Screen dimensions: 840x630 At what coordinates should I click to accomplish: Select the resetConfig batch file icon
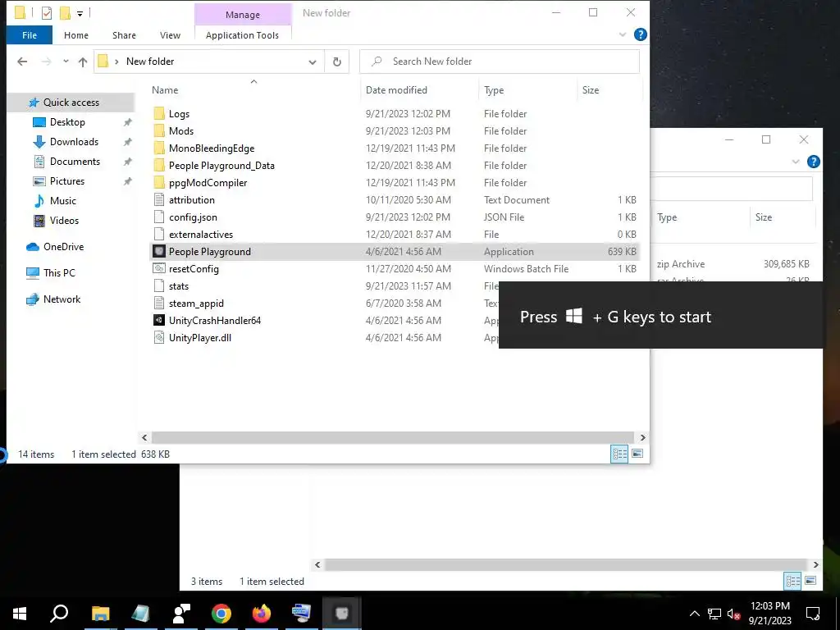pyautogui.click(x=159, y=268)
